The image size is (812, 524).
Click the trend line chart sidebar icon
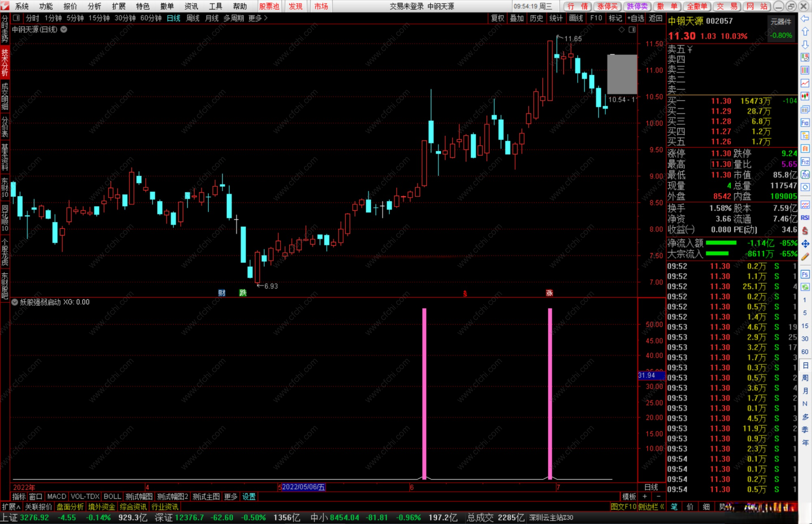805,83
